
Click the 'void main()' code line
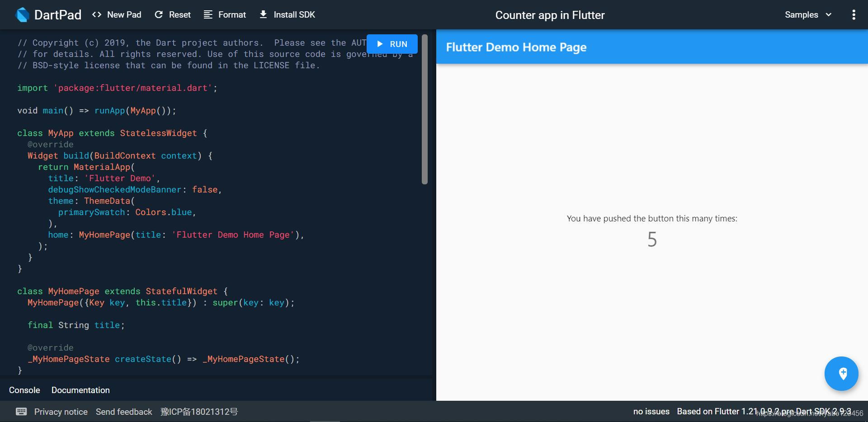pos(97,111)
